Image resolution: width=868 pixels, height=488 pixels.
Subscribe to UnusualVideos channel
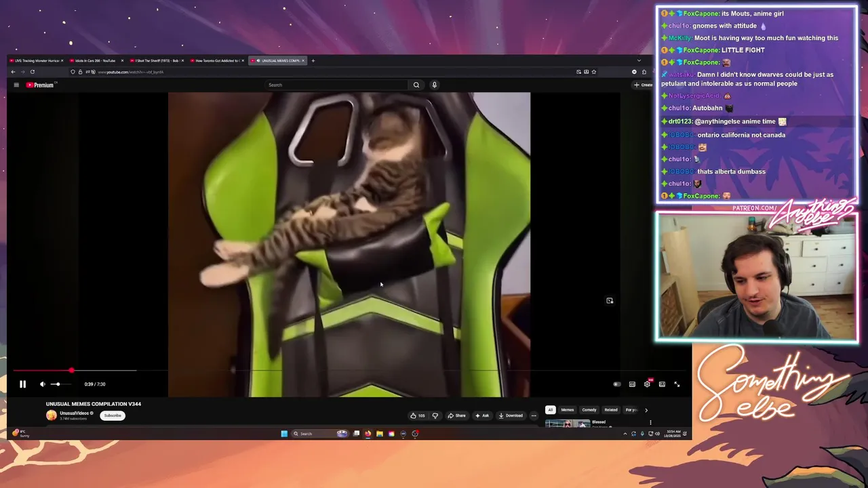pos(113,415)
